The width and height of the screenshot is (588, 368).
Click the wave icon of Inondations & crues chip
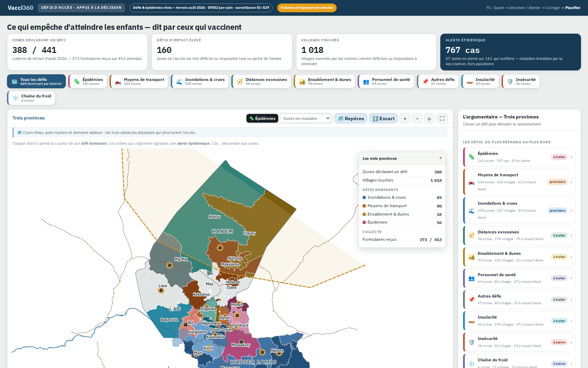pos(179,82)
